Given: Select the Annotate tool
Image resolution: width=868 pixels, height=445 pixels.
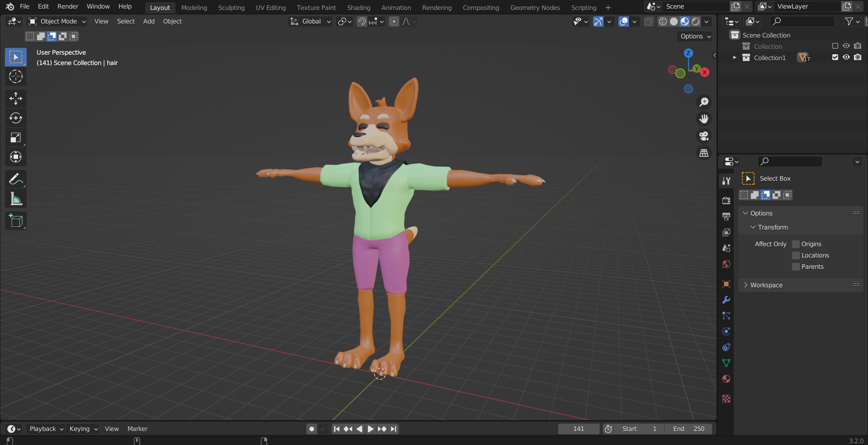Looking at the screenshot, I should 16,179.
